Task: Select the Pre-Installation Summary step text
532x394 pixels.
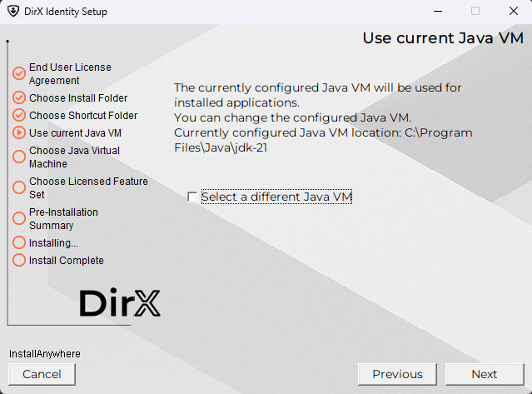Action: (x=64, y=218)
